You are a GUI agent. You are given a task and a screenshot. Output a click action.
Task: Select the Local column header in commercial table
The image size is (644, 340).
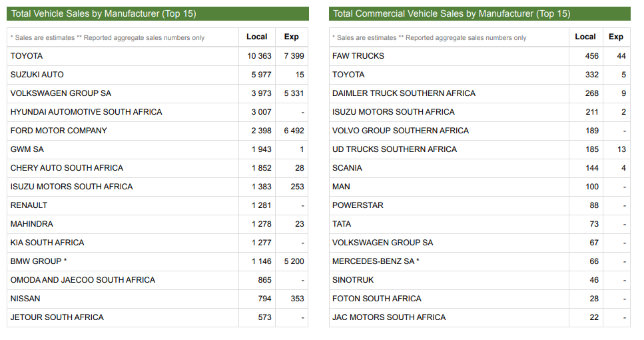pyautogui.click(x=585, y=37)
